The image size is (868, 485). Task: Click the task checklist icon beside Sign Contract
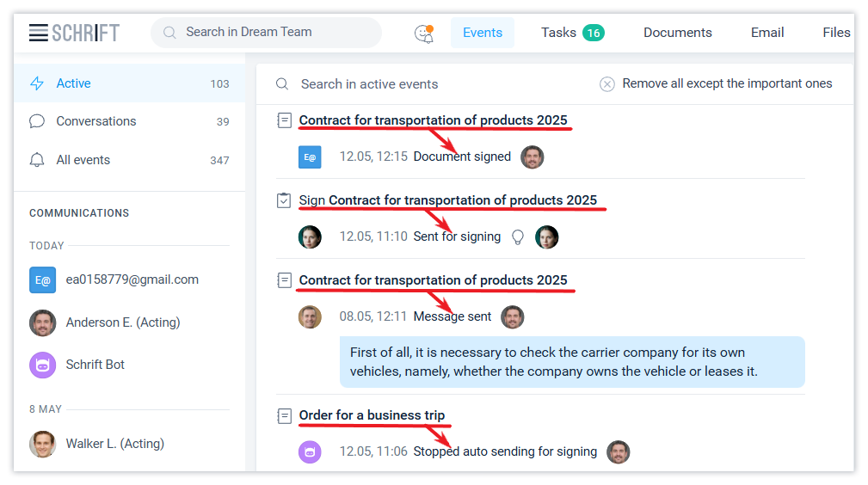click(284, 200)
